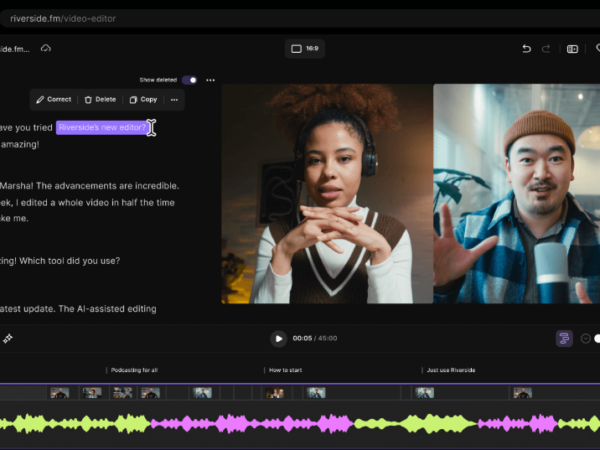Click the Correct button
The image size is (600, 450).
click(x=54, y=99)
